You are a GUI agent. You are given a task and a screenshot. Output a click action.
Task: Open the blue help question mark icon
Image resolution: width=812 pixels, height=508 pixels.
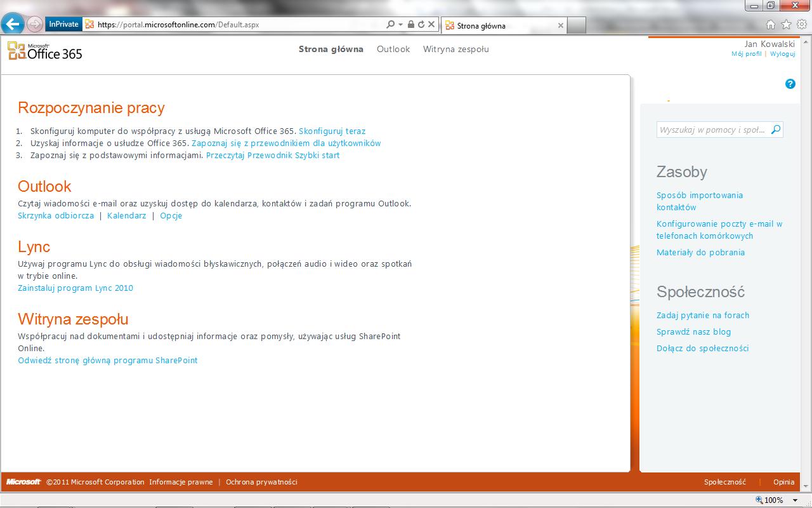[x=790, y=84]
